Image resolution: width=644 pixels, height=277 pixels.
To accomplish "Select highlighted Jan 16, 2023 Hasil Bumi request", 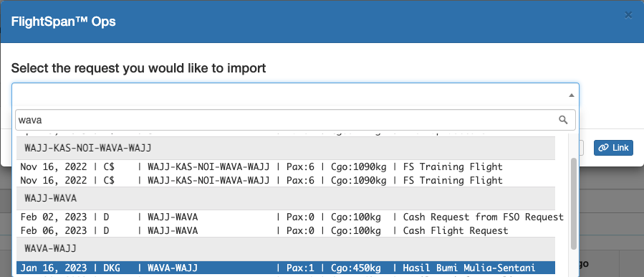I will point(286,268).
